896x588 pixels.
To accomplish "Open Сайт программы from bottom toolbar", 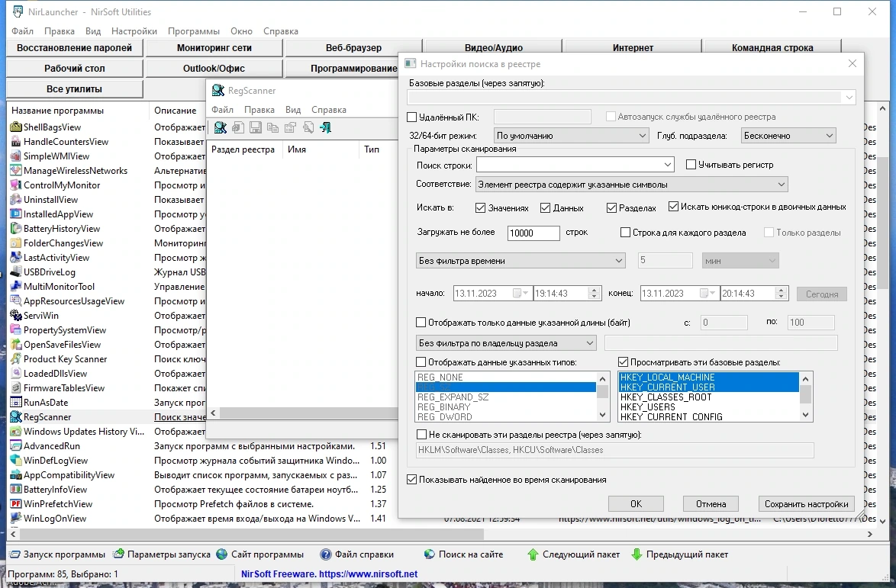I will pyautogui.click(x=260, y=554).
